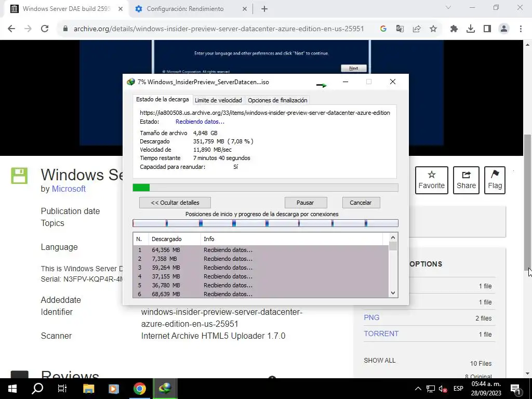Viewport: 532px width, 399px height.
Task: Click Share button on archive page
Action: point(466,180)
